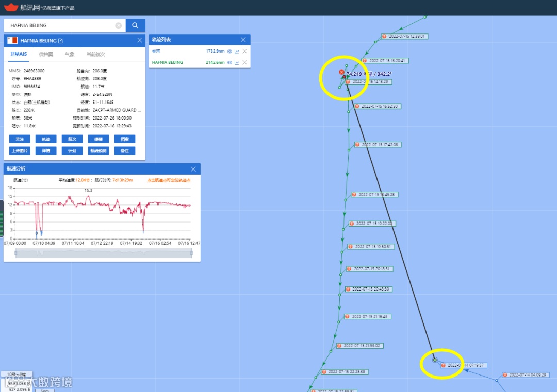Click the 点击航速点可定位轨迹点 hint text
Viewport: 557px width, 392px height.
(169, 180)
